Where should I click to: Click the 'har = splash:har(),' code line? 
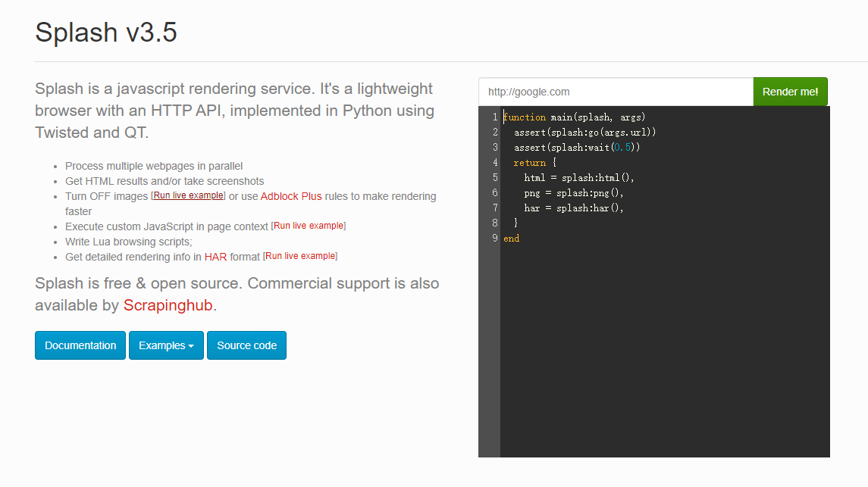tap(574, 208)
